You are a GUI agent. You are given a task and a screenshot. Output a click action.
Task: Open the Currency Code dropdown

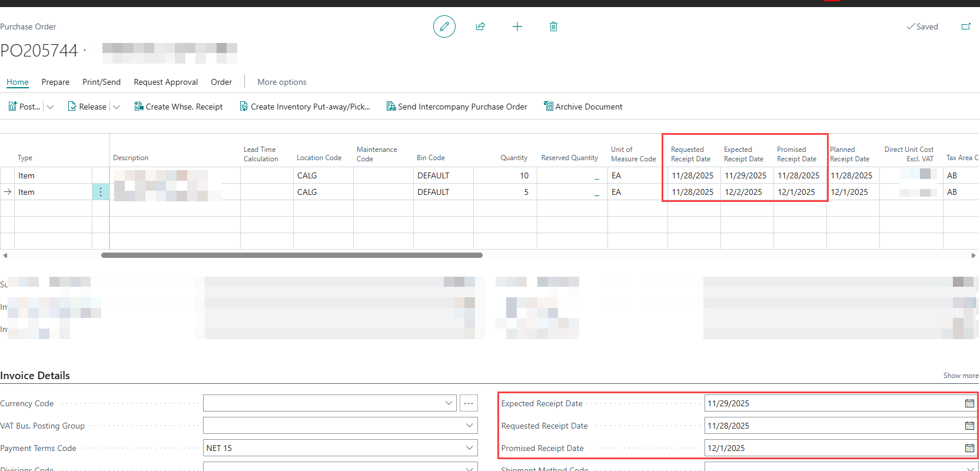449,403
